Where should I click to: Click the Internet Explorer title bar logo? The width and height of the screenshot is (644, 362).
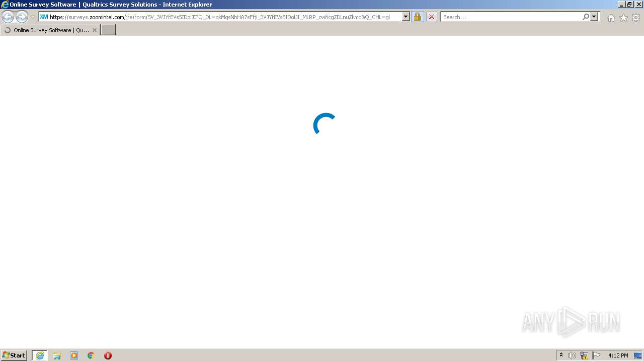click(5, 5)
